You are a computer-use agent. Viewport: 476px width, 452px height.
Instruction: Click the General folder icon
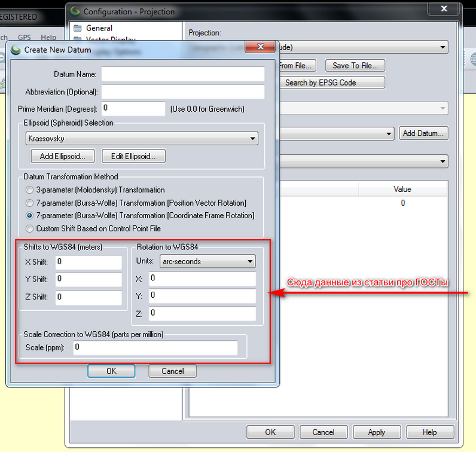tap(78, 28)
